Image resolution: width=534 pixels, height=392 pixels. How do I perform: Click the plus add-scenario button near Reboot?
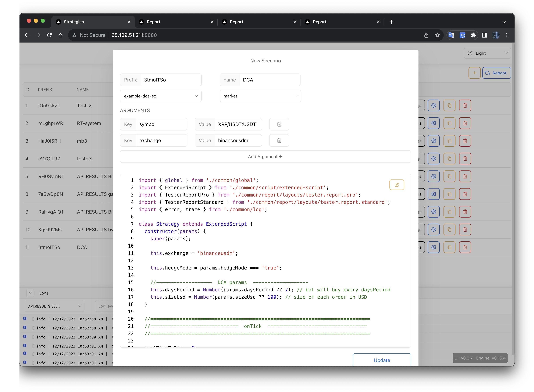click(x=474, y=73)
